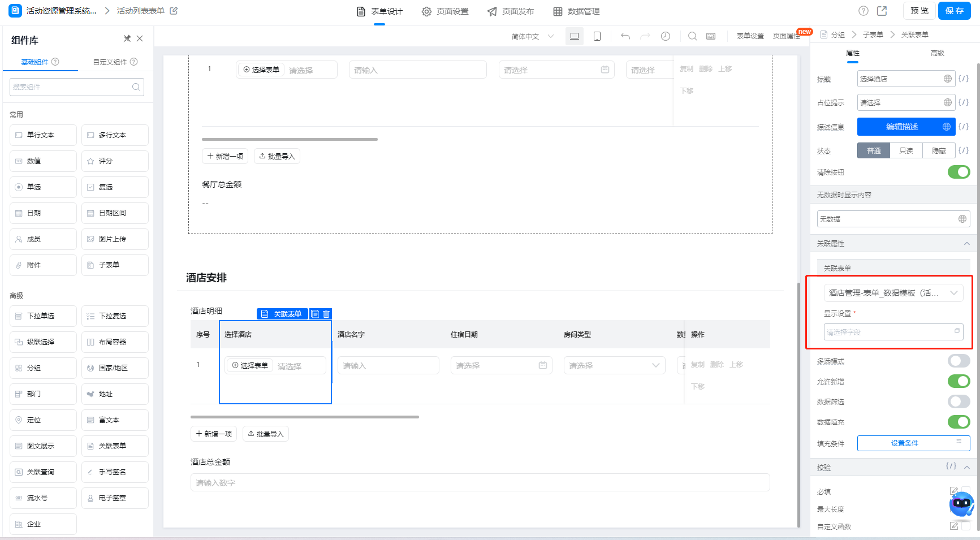The height and width of the screenshot is (540, 980).
Task: Toggle 数据填充 switch
Action: [x=959, y=422]
